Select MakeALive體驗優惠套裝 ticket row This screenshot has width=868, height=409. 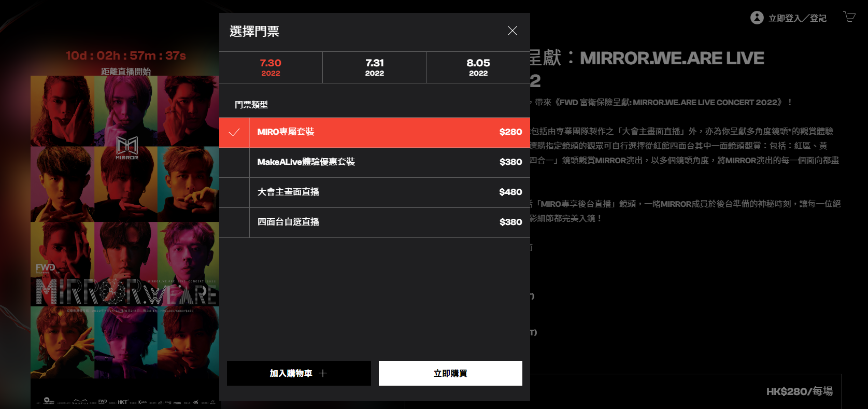[x=389, y=162]
